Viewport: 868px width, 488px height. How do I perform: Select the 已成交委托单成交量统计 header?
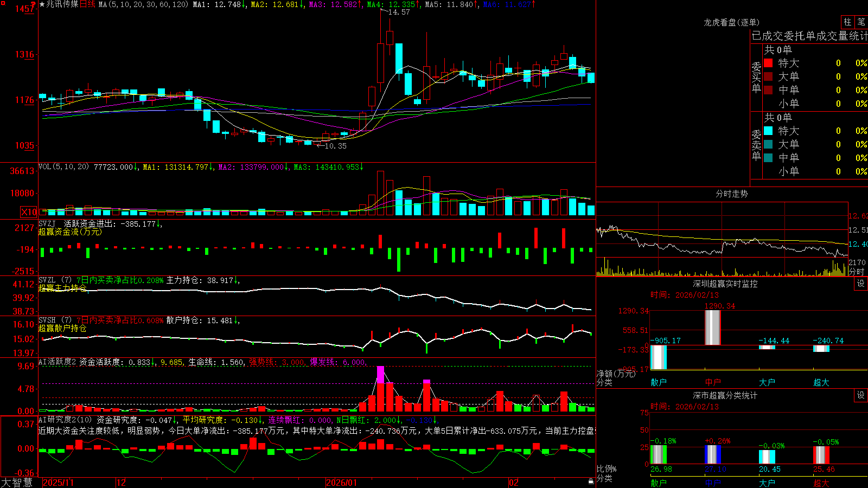tap(809, 36)
